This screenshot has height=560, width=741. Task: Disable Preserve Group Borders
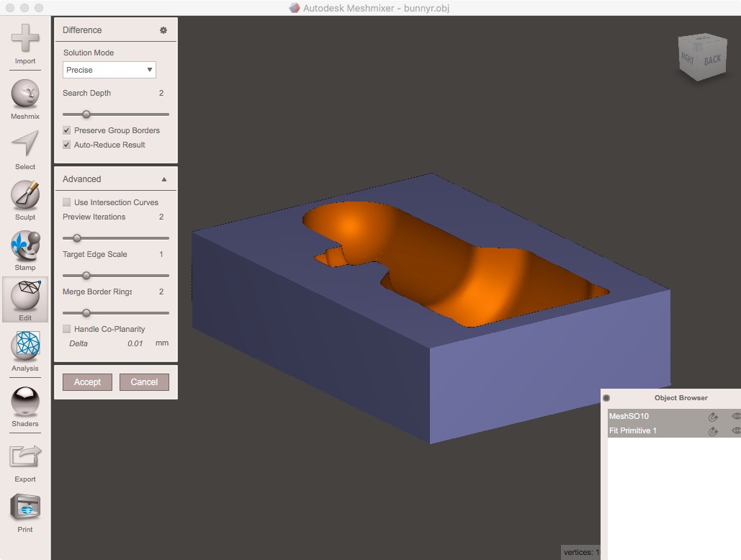[66, 130]
